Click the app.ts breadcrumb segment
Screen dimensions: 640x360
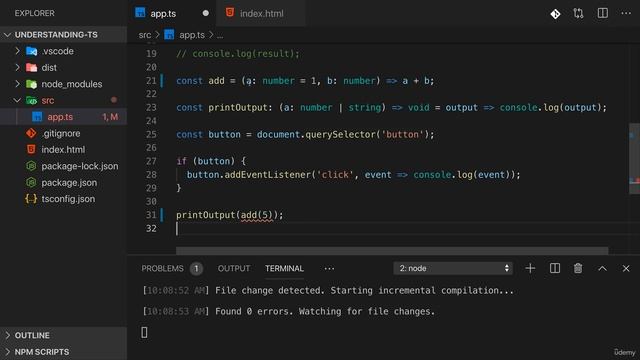tap(192, 35)
